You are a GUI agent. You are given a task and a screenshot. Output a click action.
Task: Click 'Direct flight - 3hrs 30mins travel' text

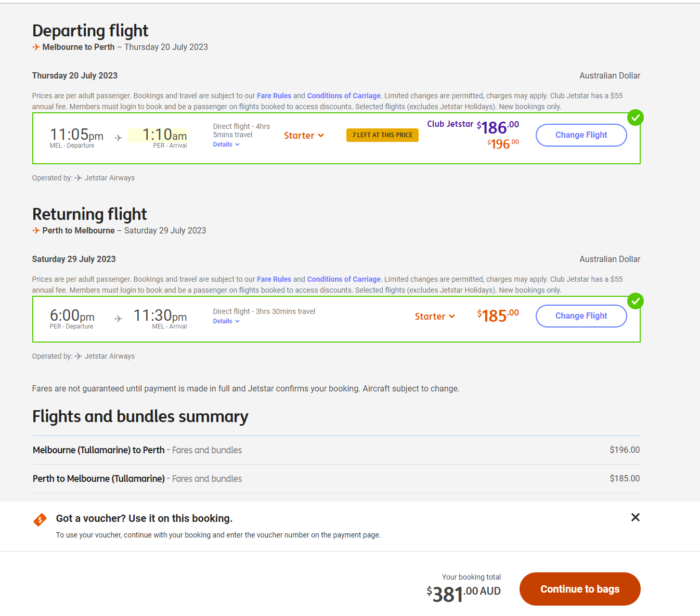point(264,311)
